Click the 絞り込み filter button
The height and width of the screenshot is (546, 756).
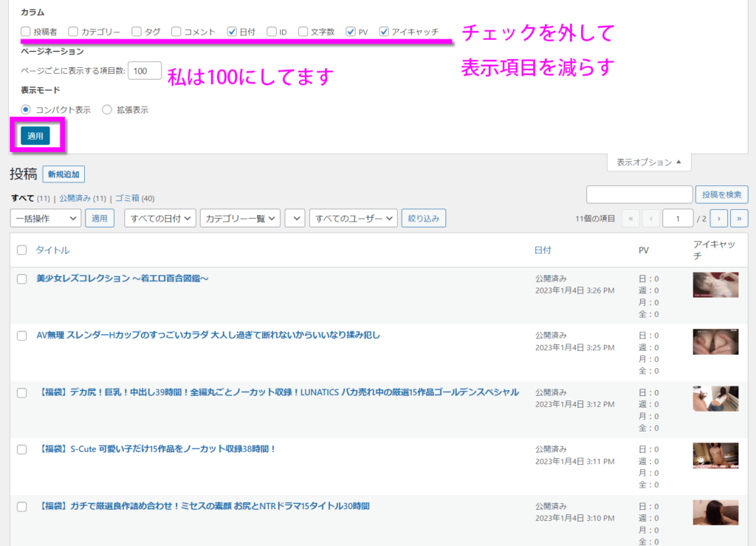(x=423, y=218)
